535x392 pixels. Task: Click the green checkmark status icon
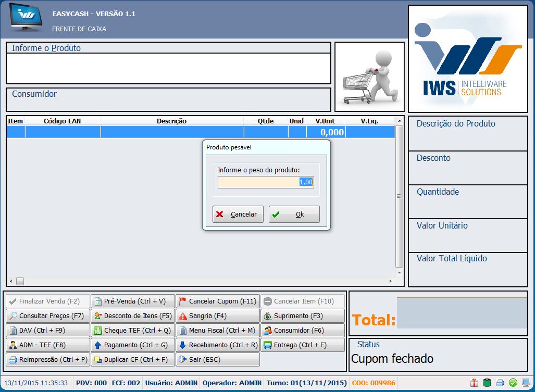[513, 383]
